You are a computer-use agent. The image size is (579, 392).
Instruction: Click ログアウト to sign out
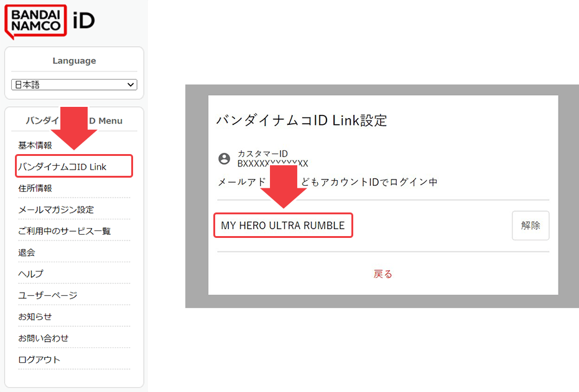pos(39,360)
